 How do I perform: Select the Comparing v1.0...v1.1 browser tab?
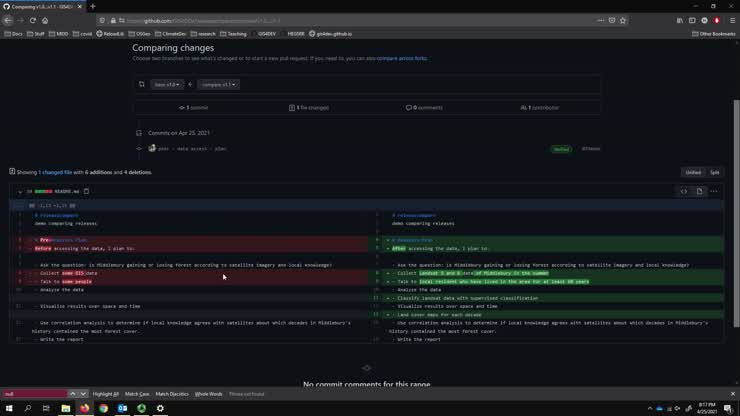tap(42, 7)
